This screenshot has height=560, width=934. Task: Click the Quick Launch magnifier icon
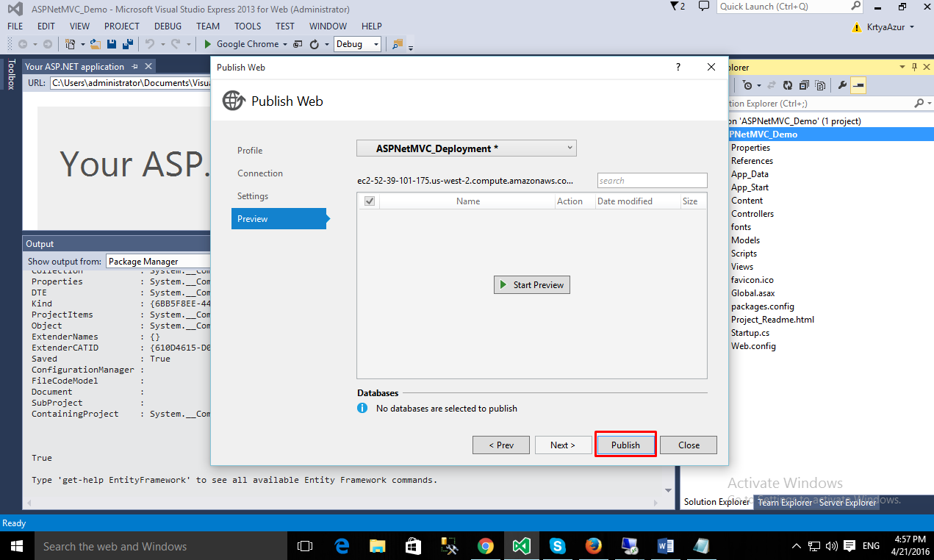tap(856, 6)
